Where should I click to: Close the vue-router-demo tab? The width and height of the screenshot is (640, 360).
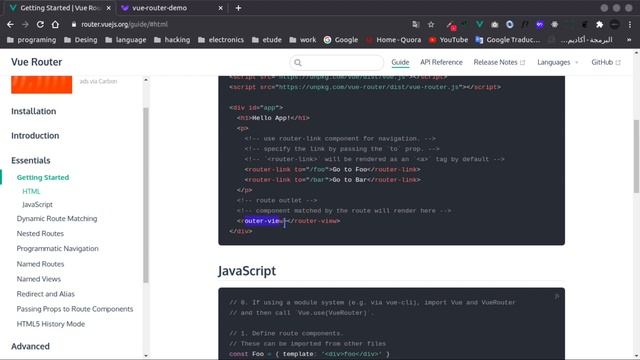220,8
